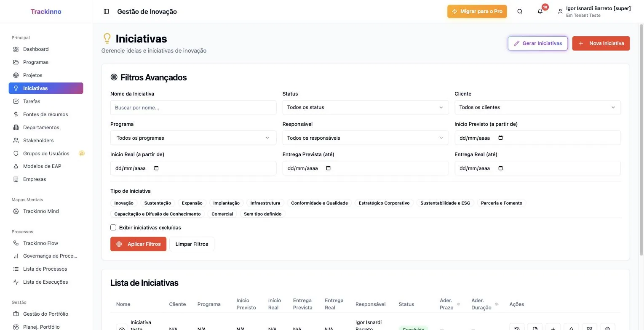Toggle the Inovação type filter chip
Image resolution: width=644 pixels, height=330 pixels.
[x=124, y=203]
